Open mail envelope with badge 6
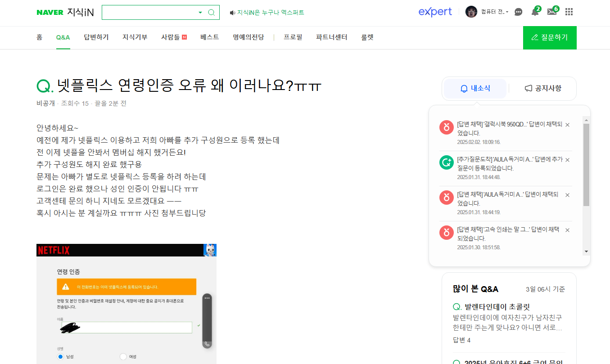Image resolution: width=610 pixels, height=364 pixels. [552, 12]
